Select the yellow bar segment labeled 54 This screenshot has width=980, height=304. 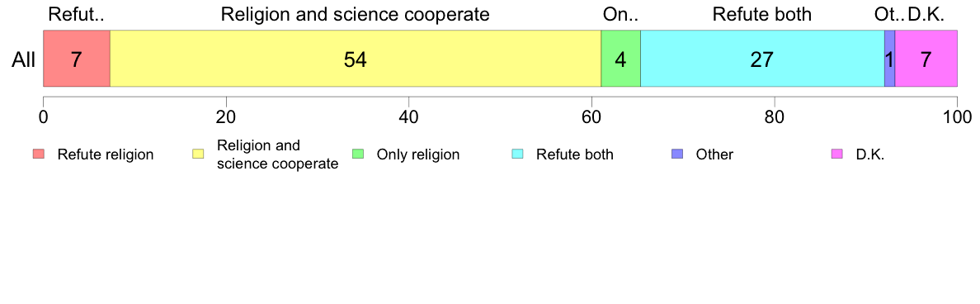pos(356,58)
